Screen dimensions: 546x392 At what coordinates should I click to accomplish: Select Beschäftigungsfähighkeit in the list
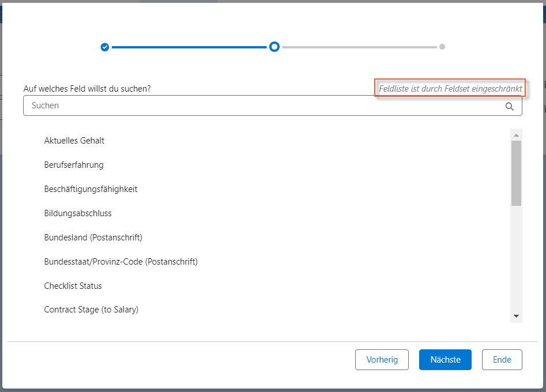coord(91,189)
